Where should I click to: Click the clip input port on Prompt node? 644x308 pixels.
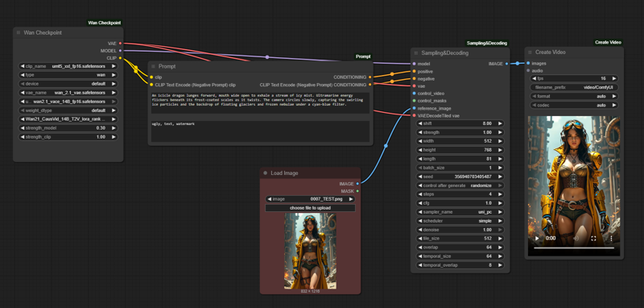coord(151,77)
